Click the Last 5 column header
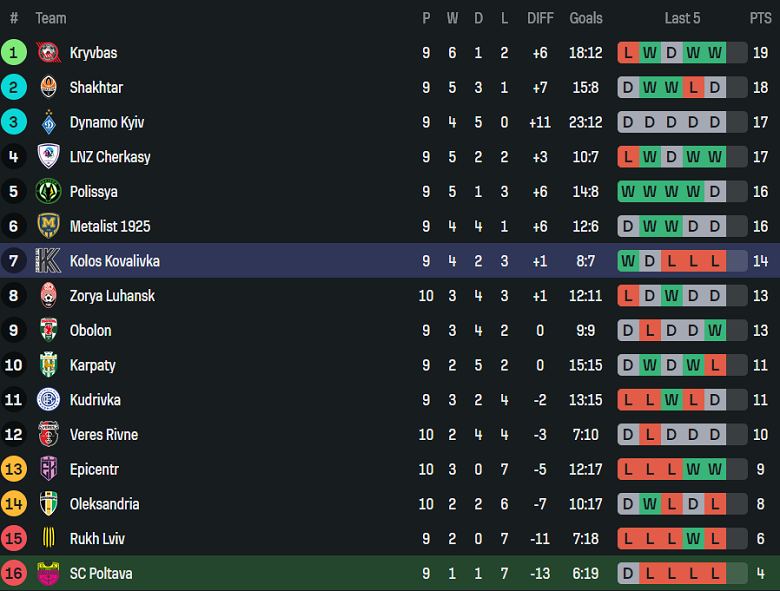The image size is (780, 591). [x=682, y=18]
